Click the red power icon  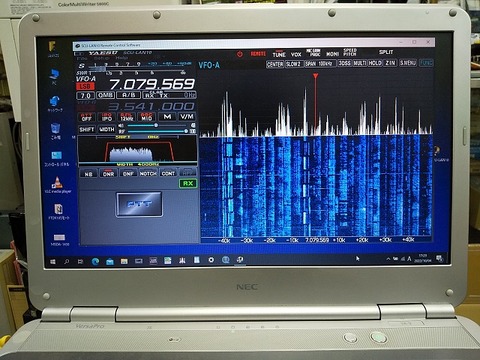pyautogui.click(x=240, y=54)
